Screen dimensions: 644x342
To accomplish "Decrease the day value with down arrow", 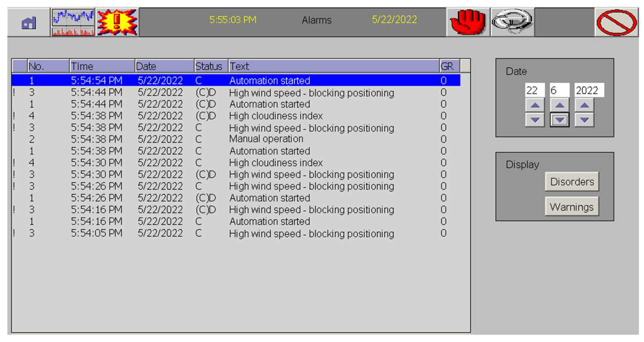I will point(535,120).
